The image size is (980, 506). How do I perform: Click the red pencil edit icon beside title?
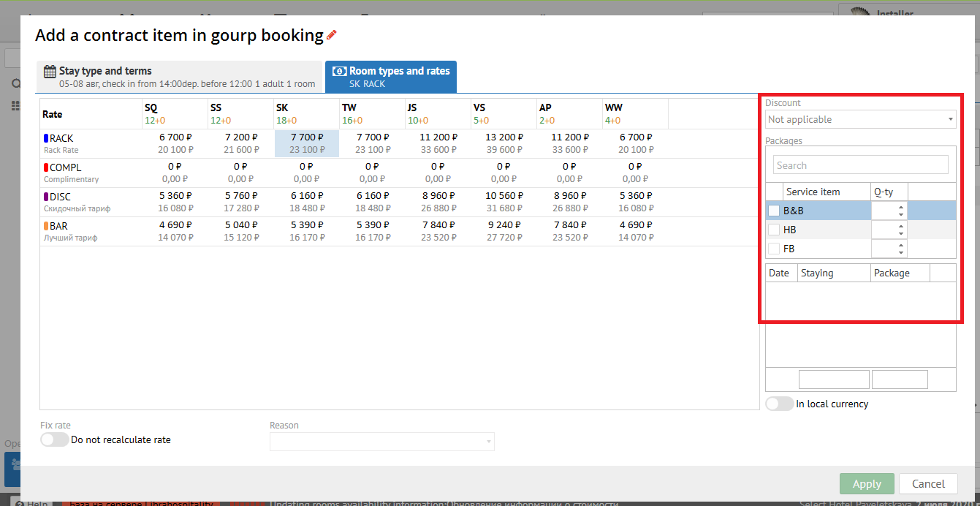coord(332,35)
